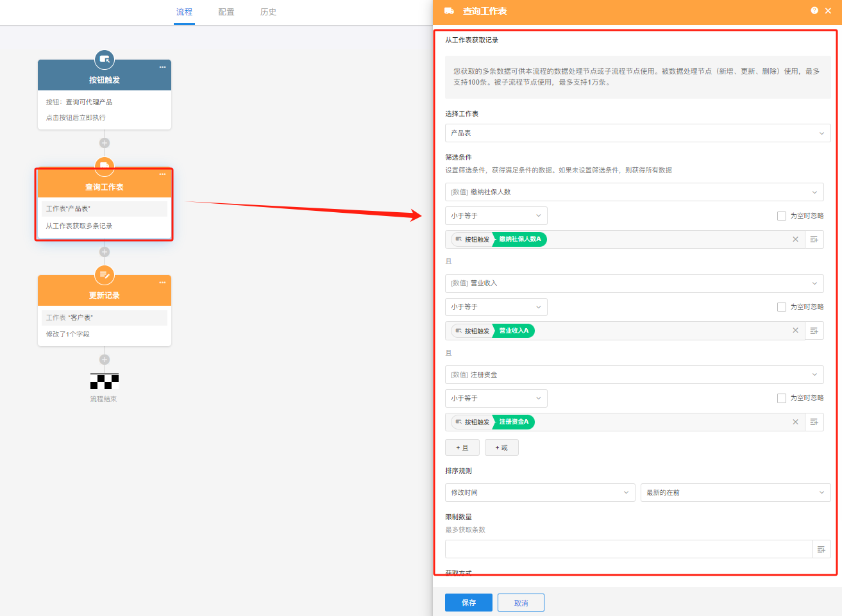Click the text 点击按钮后立即执行
Image resolution: width=842 pixels, height=616 pixels.
tap(76, 117)
